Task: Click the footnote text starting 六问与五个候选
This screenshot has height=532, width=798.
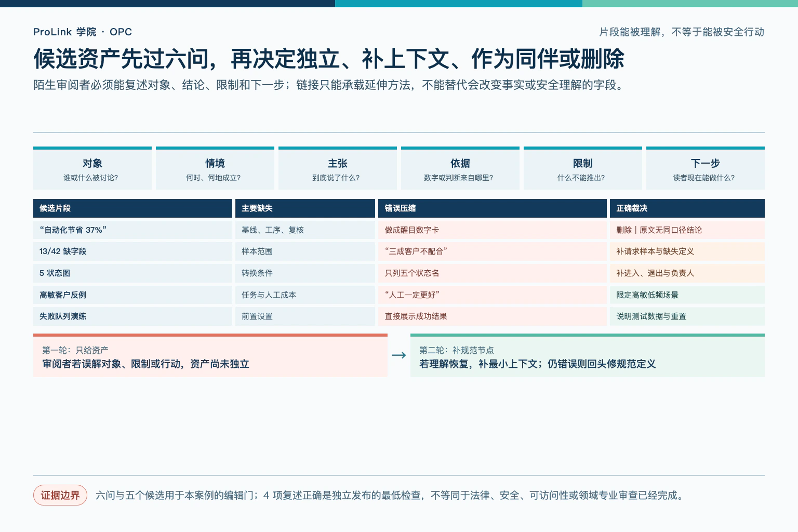Action: (x=391, y=496)
